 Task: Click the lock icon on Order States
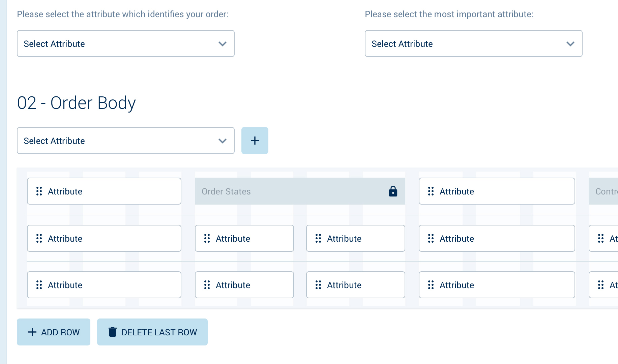pos(393,191)
